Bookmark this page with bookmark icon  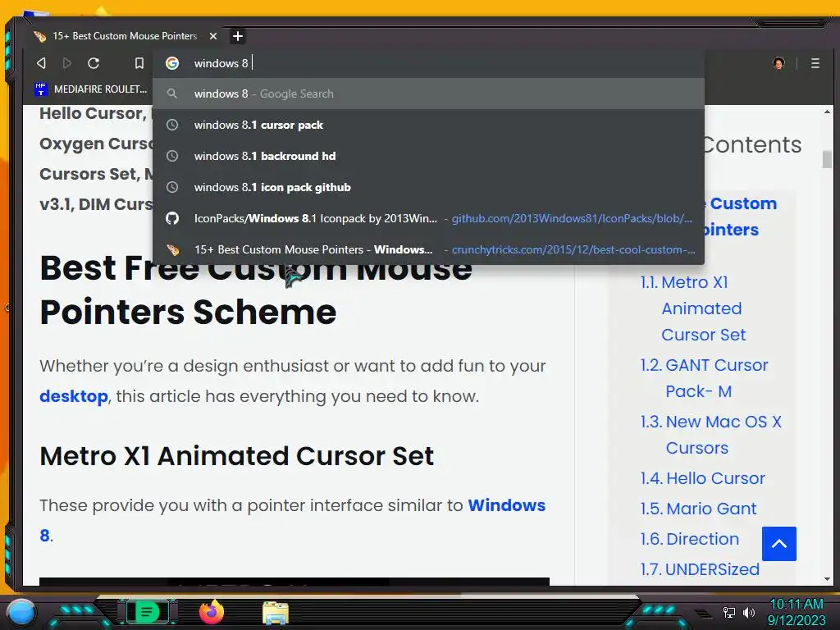[x=139, y=63]
